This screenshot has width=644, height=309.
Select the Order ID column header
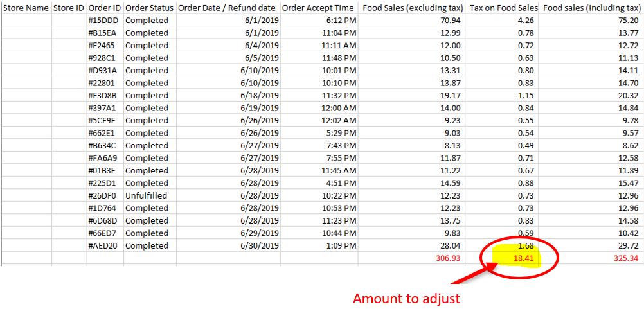pos(105,8)
